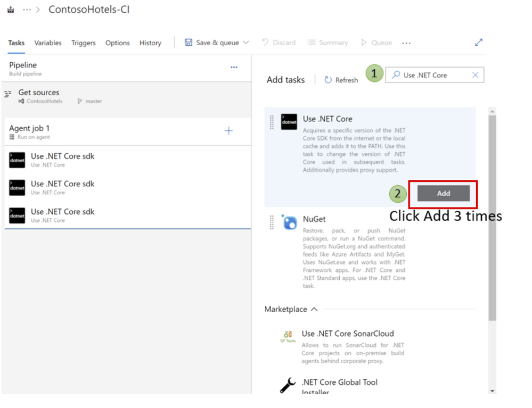This screenshot has width=532, height=408.
Task: Click the Add tasks search field
Action: [x=435, y=75]
